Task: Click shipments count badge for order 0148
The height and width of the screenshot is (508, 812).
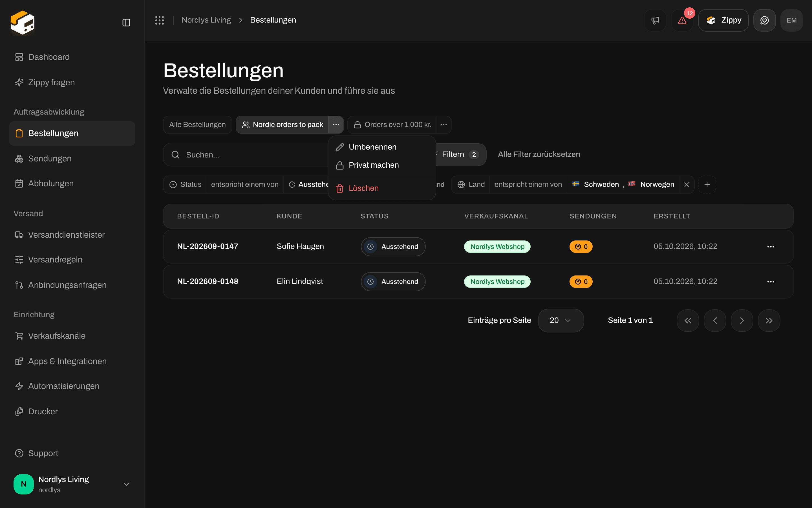Action: (x=581, y=282)
